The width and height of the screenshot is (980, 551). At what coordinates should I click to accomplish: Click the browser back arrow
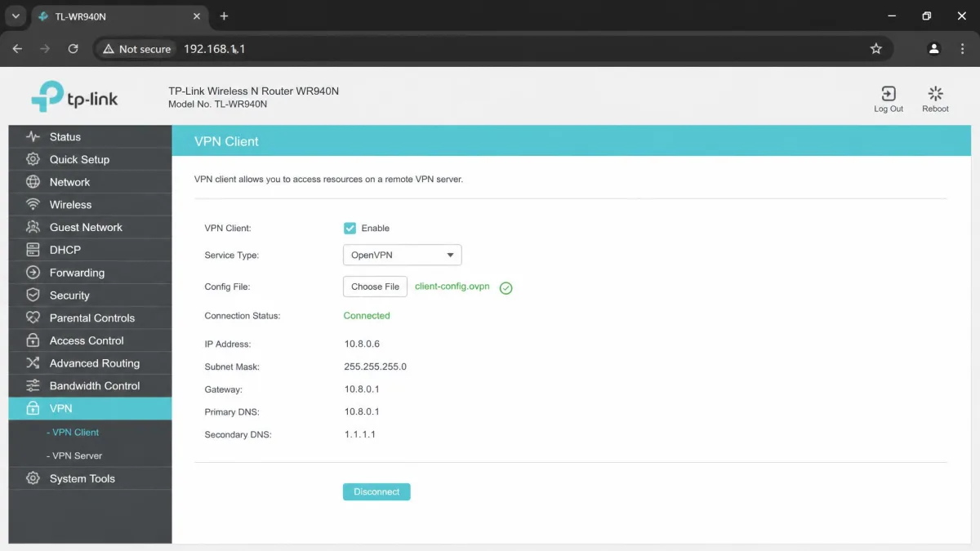[17, 49]
